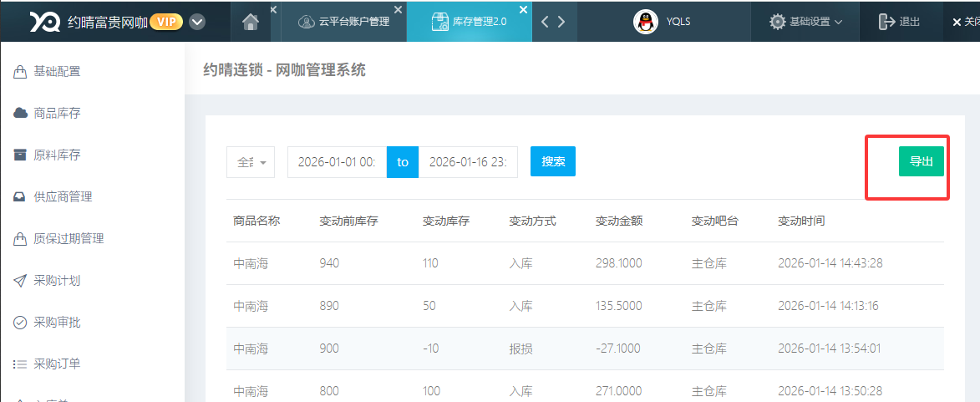
Task: Close the home tab
Action: coord(273,9)
